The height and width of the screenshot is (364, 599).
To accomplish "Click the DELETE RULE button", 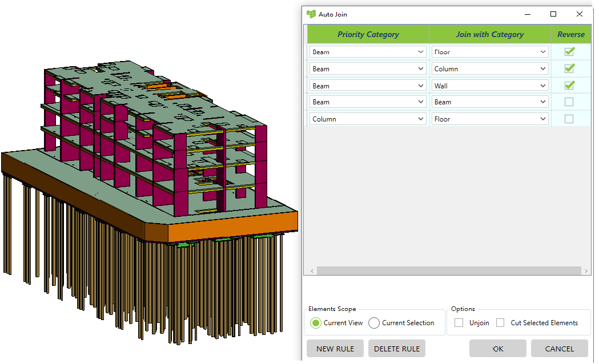I will tap(396, 348).
